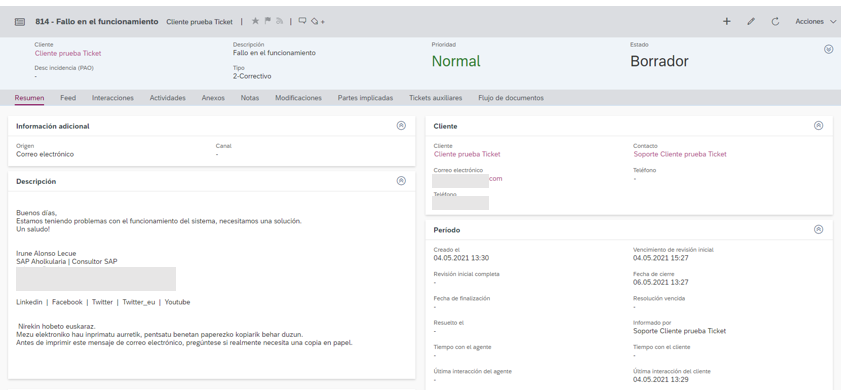Collapse the Descripción section
This screenshot has height=392, width=841.
pos(401,181)
